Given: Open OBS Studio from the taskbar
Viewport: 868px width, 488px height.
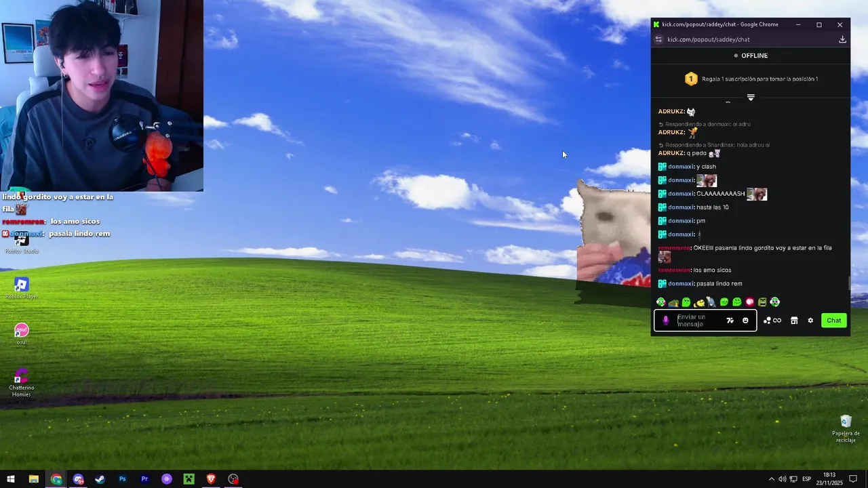Looking at the screenshot, I should 233,479.
